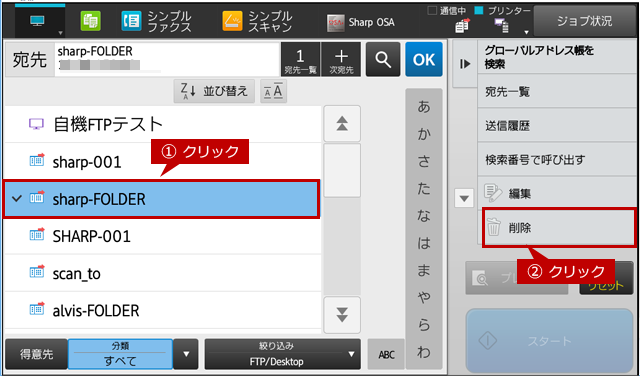Switch index to ABC

pos(386,354)
